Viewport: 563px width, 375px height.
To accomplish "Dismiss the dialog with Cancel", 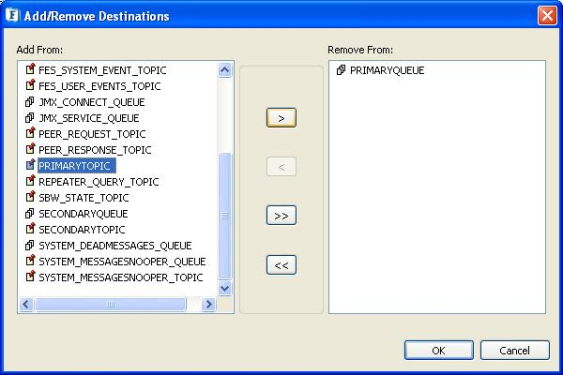I will click(515, 350).
